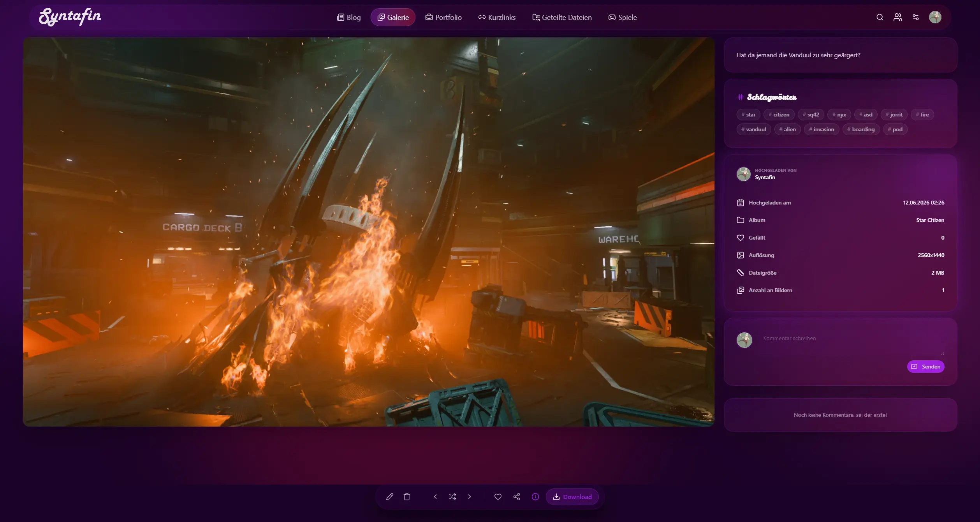Click the alien tag
Screen dimensions: 980x522
(788, 129)
